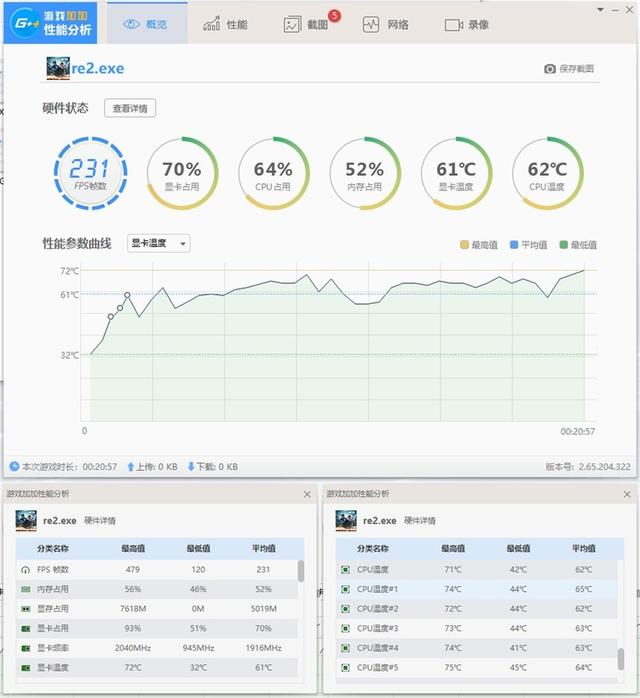Click the 保存截图 camera button
Viewport: 640px width, 698px height.
[569, 69]
